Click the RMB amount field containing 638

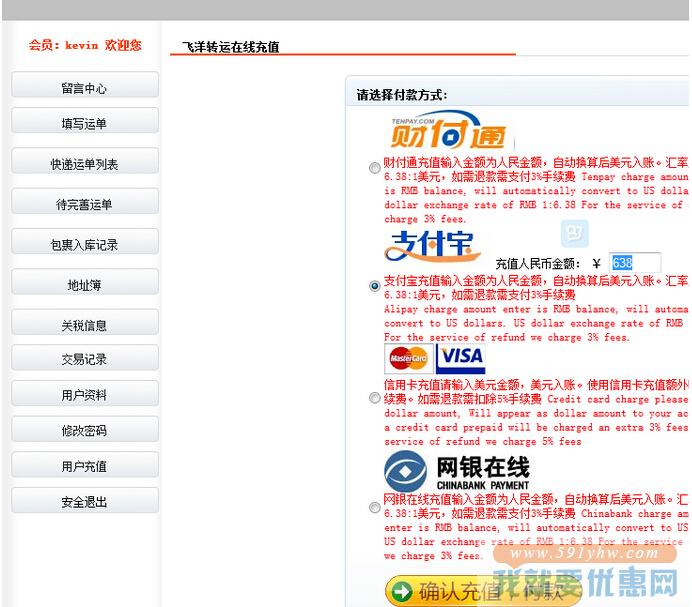[635, 263]
